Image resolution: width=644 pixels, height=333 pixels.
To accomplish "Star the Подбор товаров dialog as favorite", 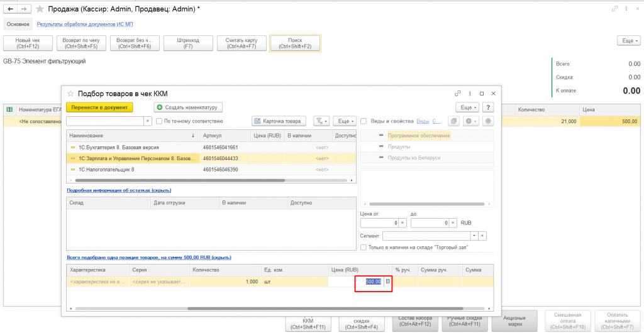I will pos(70,93).
